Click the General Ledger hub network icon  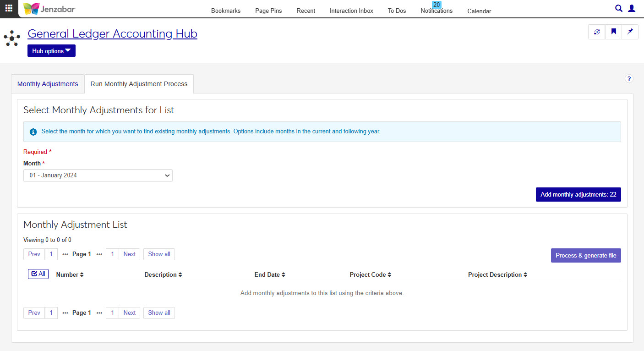12,38
